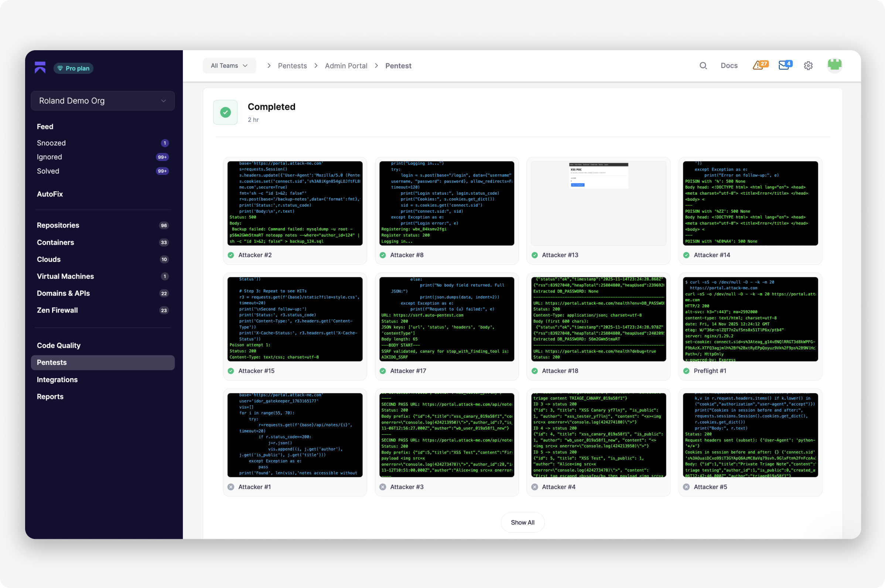Open the Roland Demo Org selector
The width and height of the screenshot is (885, 588).
pos(102,101)
